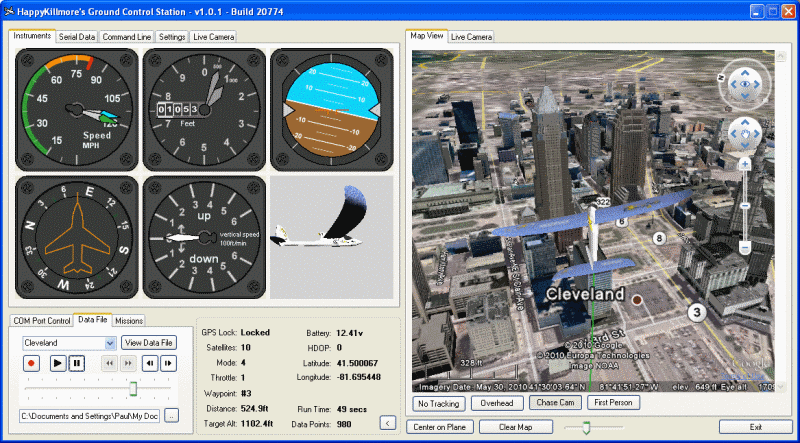Click the GPS Lock status Locked
This screenshot has height=443, width=800.
[255, 332]
